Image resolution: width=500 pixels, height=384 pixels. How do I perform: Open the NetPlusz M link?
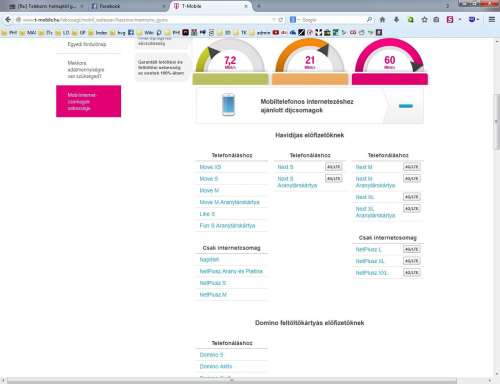[213, 295]
